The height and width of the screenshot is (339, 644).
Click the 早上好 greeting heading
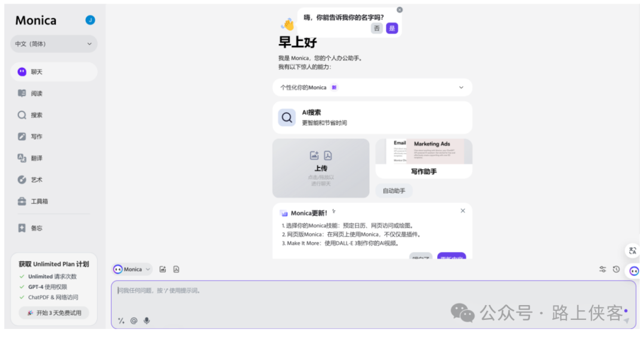coord(298,42)
